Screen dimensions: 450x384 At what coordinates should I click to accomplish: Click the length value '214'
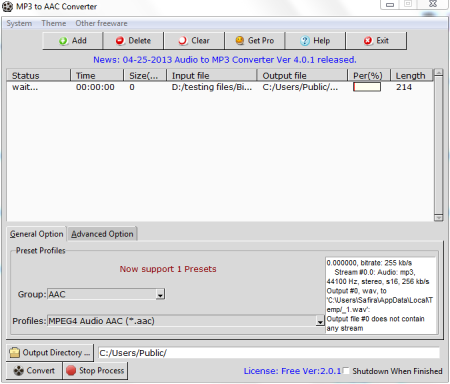click(404, 87)
